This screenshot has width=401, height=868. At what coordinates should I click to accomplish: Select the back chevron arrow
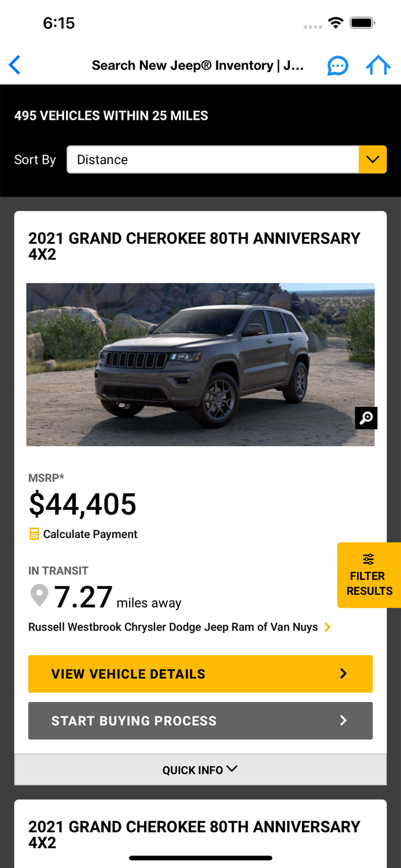14,65
